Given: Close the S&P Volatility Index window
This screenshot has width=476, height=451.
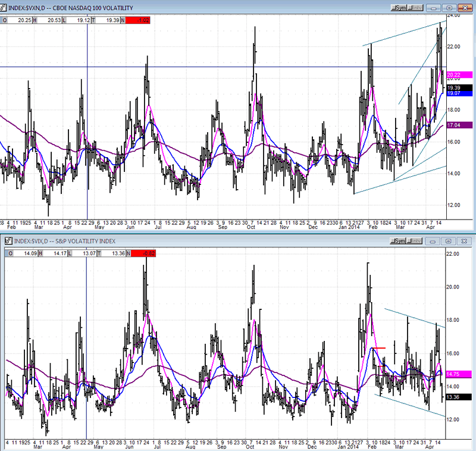Looking at the screenshot, I should click(464, 241).
